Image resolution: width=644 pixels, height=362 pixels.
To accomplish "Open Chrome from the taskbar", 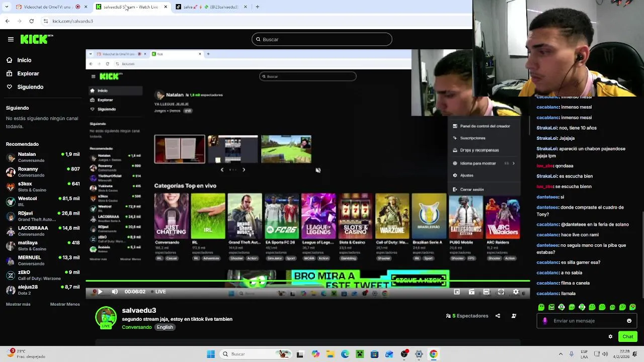I will pos(433,354).
